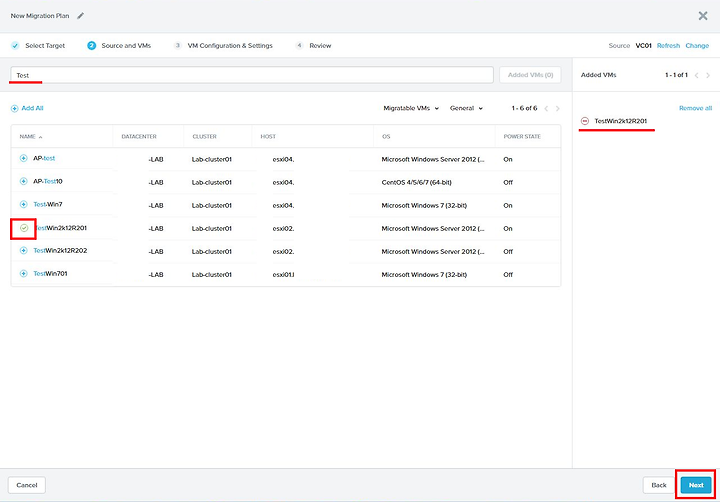The image size is (720, 502).
Task: Sort the table by the NAME column
Action: tap(31, 136)
